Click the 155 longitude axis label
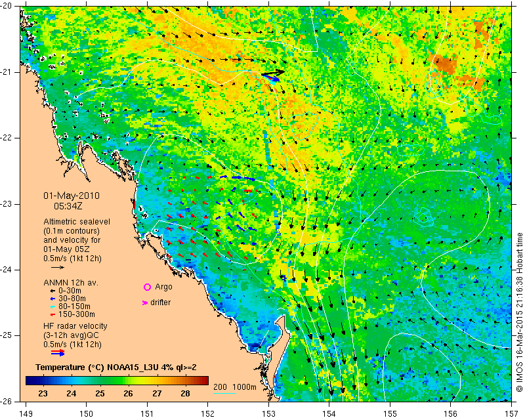This screenshot has width=525, height=420. (x=390, y=413)
